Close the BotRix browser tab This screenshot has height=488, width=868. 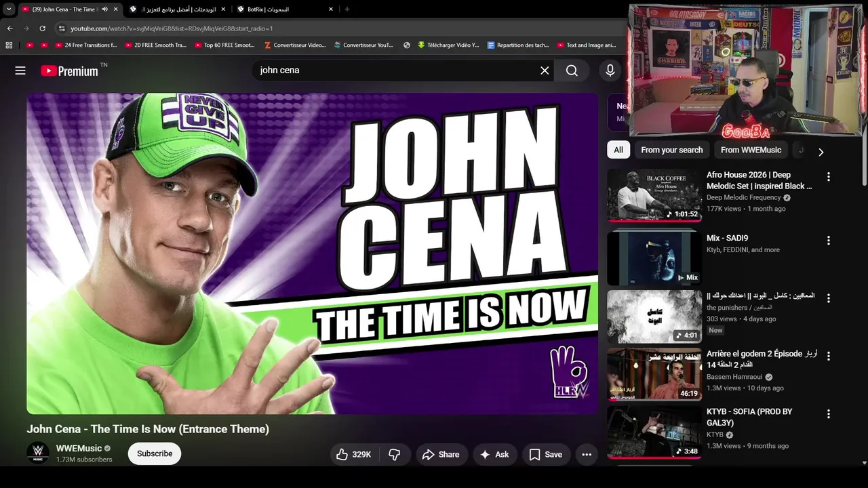331,9
